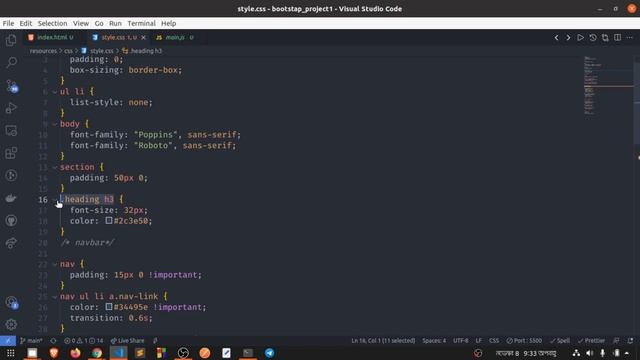Collapse the 'nav' rule fold arrow

click(55, 264)
